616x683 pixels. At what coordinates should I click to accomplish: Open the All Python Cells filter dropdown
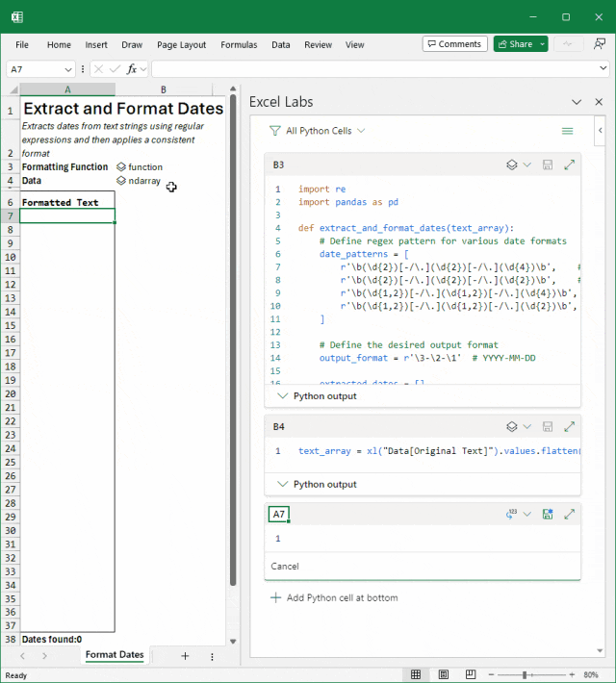(x=319, y=131)
